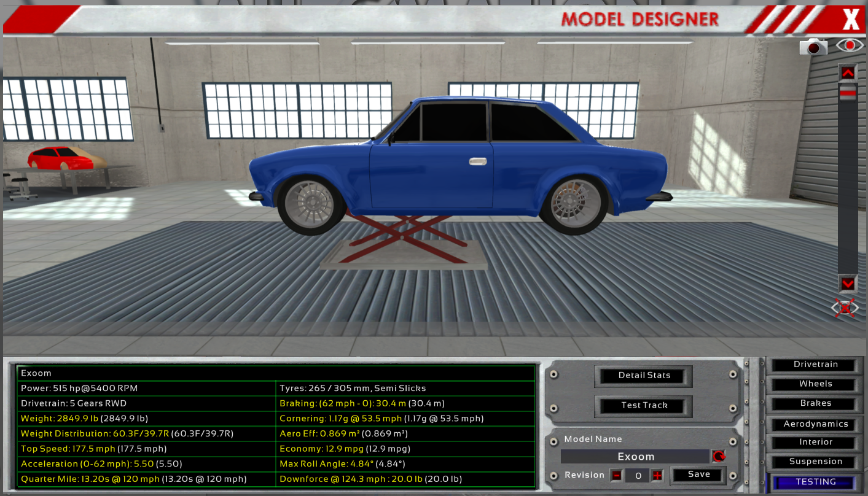The image size is (868, 496).
Task: Click the Cornering: 1.17g stat
Action: click(x=405, y=419)
